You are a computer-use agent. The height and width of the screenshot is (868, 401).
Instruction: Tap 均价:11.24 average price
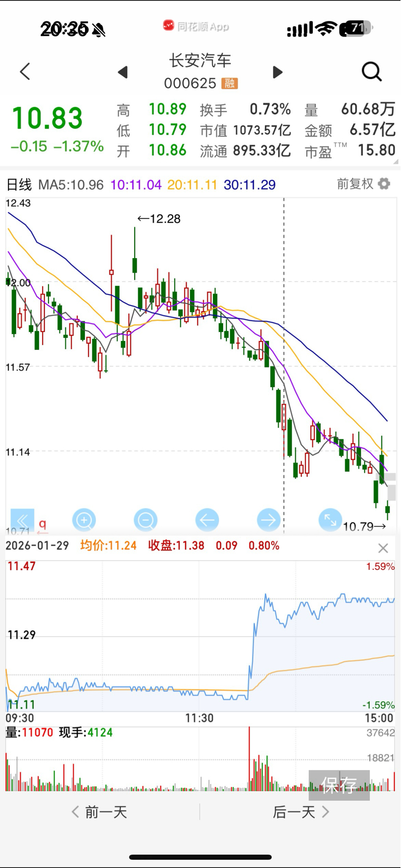click(108, 546)
